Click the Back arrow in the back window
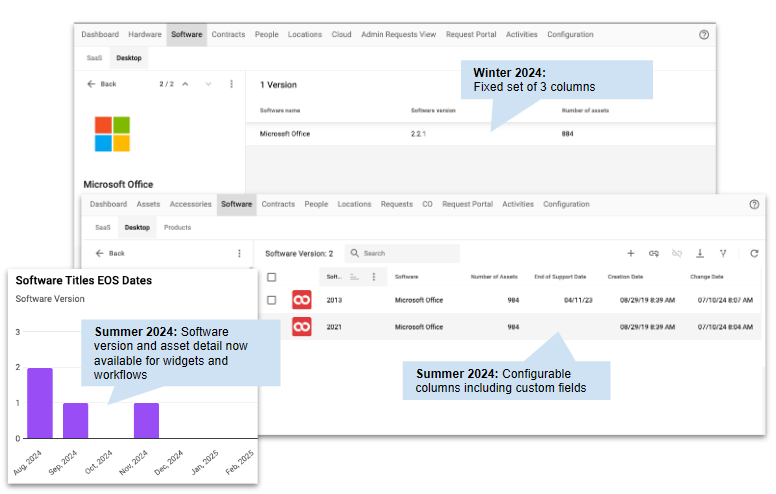 tap(91, 84)
